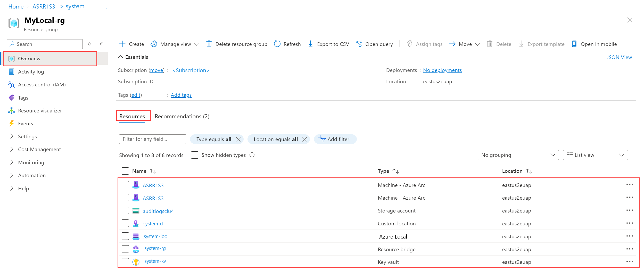Switch to the Recommendations tab

[x=182, y=116]
